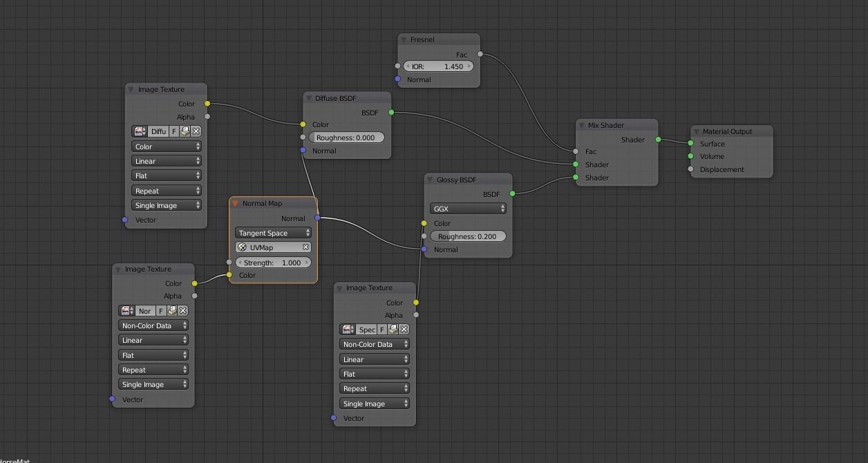
Task: Click Nor texture Vector input socket
Action: [112, 399]
